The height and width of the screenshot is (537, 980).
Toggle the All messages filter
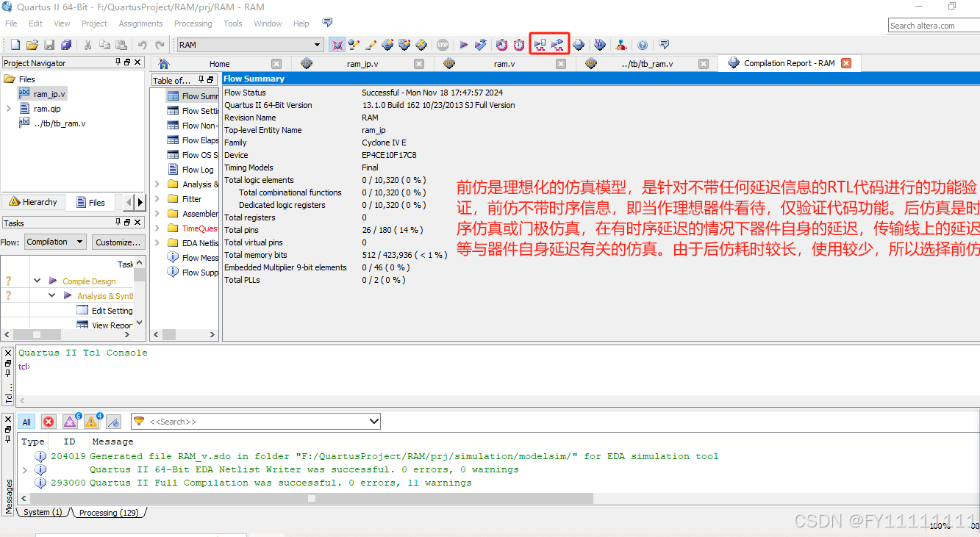pos(26,422)
